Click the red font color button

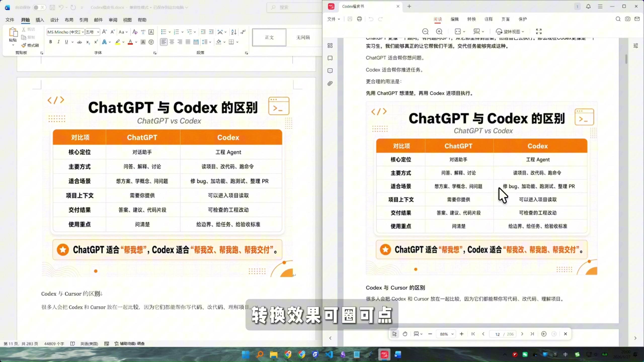click(x=130, y=42)
